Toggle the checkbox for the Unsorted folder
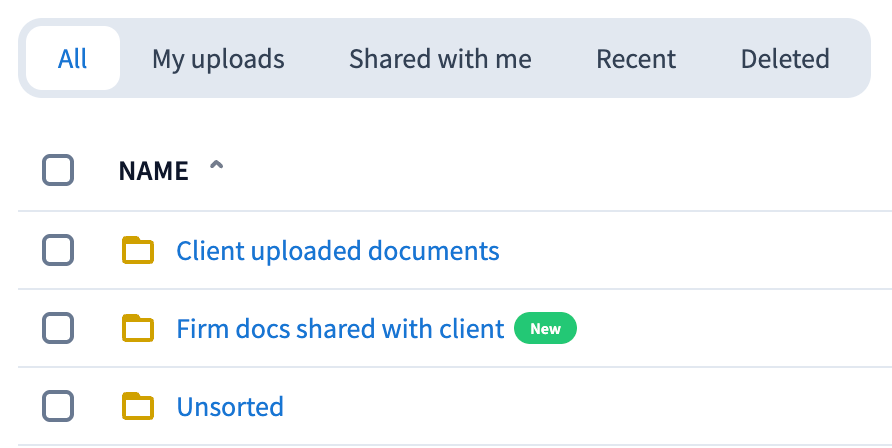892x448 pixels. pyautogui.click(x=58, y=406)
